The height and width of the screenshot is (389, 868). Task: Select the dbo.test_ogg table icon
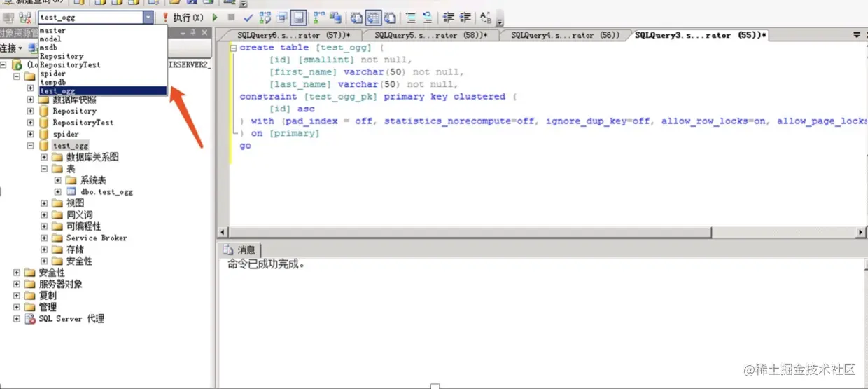click(71, 191)
